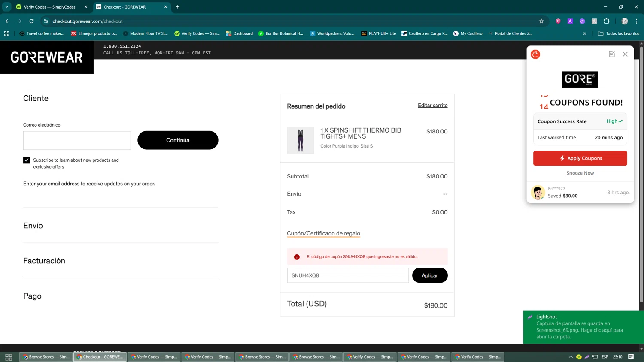Open Windows Task View button
The width and height of the screenshot is (644, 362).
tap(9, 357)
